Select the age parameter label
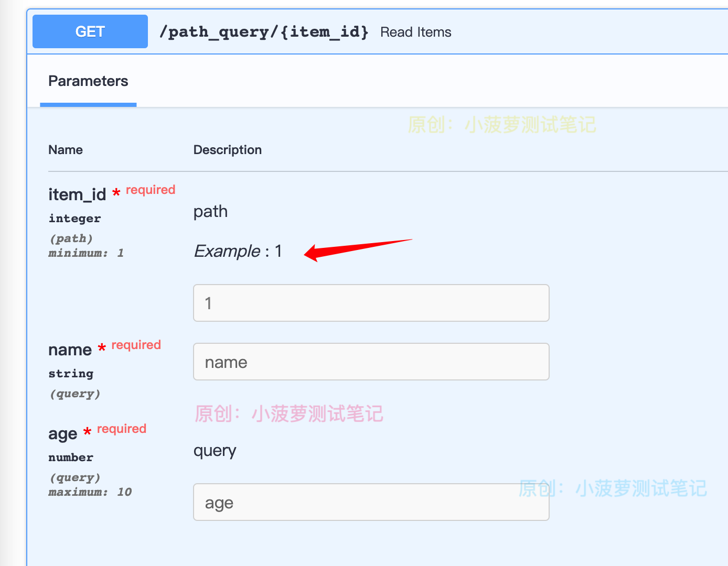 [62, 434]
